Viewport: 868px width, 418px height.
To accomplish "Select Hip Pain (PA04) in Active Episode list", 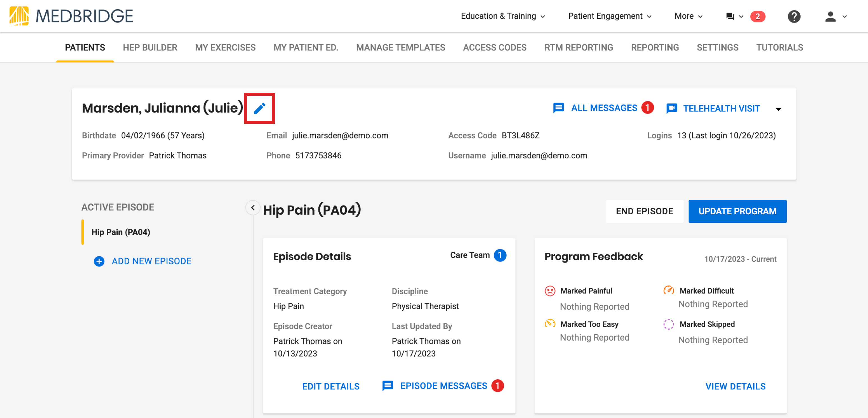I will [x=121, y=232].
